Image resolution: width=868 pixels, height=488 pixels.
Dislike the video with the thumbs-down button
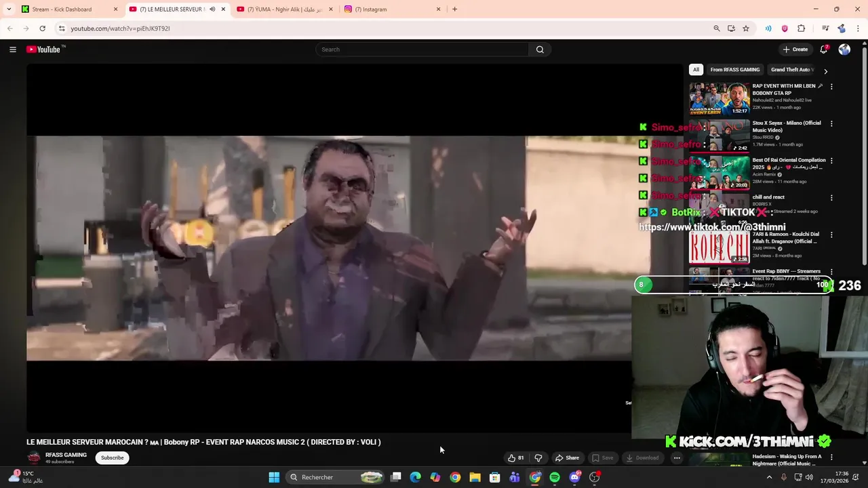click(x=538, y=458)
